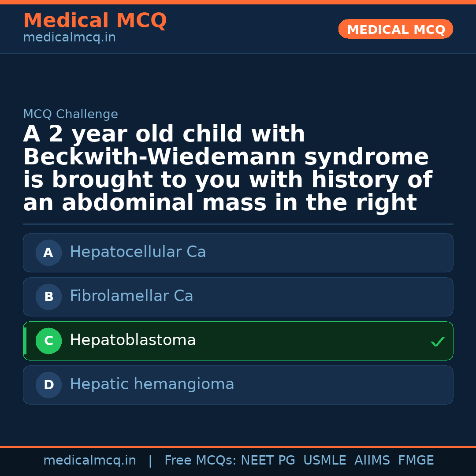Viewport: 476px width, 476px height.
Task: Open medicalmcq.in link below header title
Action: click(69, 38)
